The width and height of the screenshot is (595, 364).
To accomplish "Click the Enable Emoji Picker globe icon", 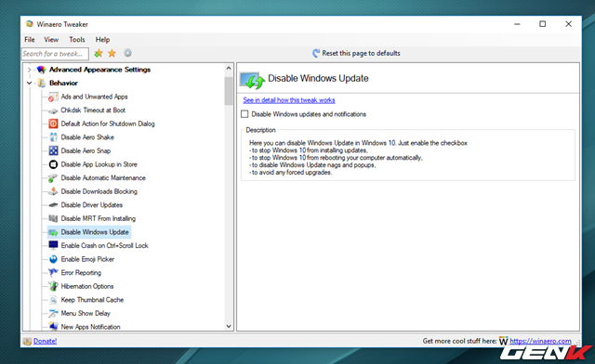I will point(53,259).
